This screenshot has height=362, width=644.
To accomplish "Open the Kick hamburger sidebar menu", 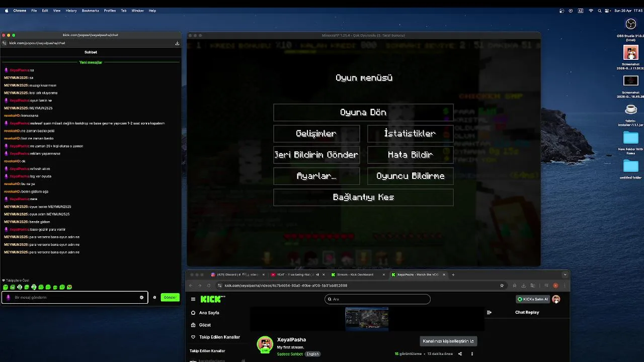I will tap(193, 299).
